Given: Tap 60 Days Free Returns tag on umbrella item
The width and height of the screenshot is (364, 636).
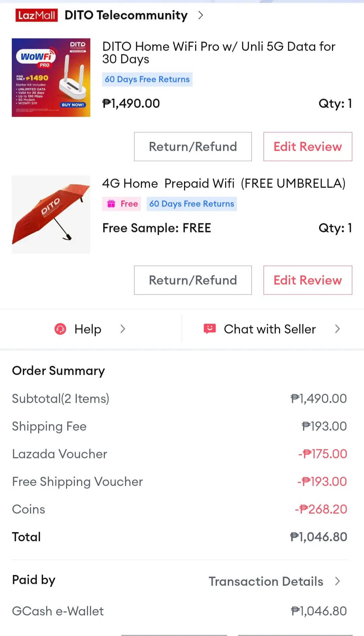Looking at the screenshot, I should coord(192,204).
